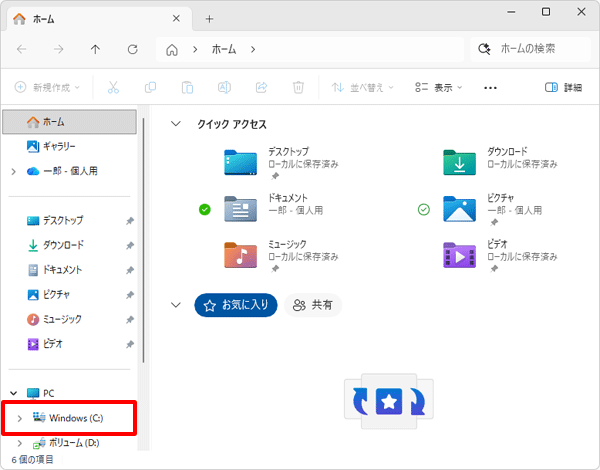Open the ダウンロード folder in Quick Access
The height and width of the screenshot is (470, 600).
point(500,163)
